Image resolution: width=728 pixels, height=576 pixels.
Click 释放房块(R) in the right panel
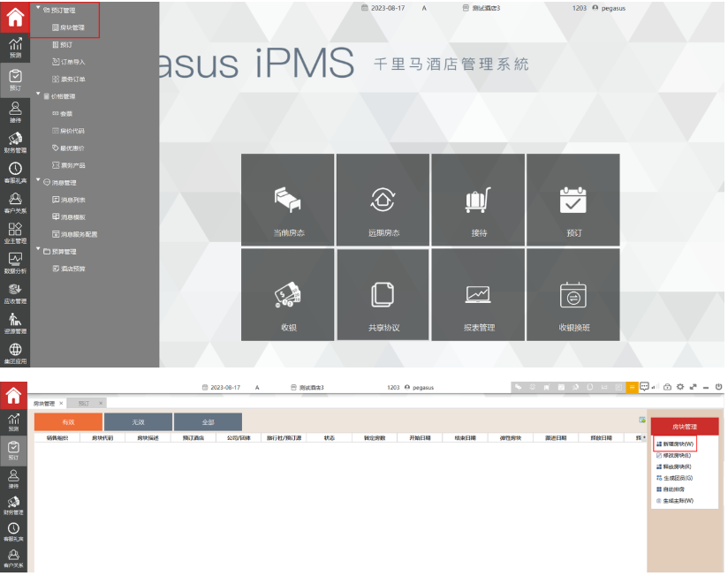pos(674,466)
